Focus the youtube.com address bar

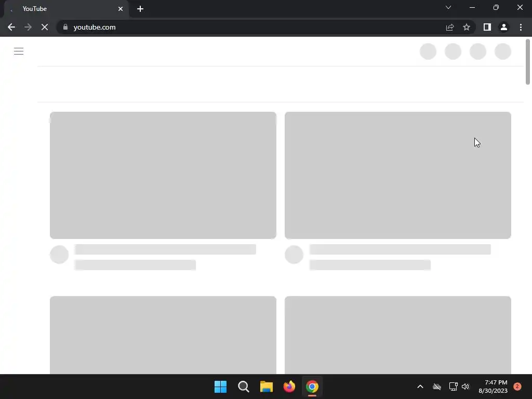point(251,27)
